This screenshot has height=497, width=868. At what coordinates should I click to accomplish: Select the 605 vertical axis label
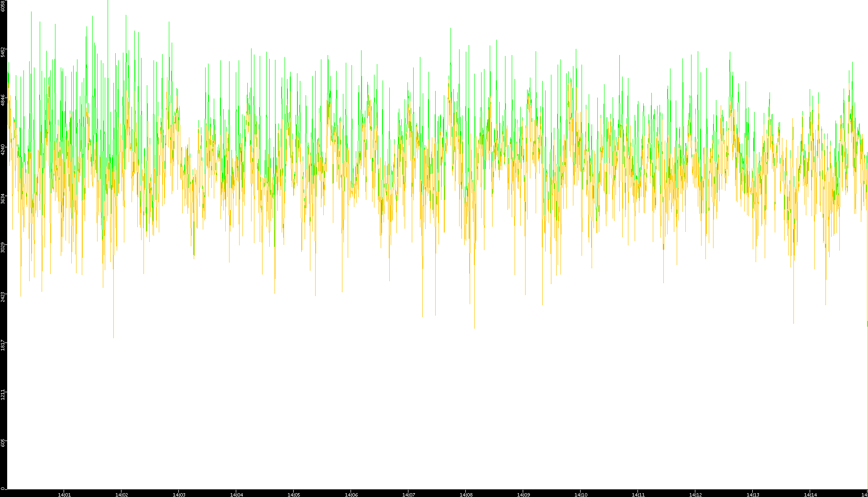(x=3, y=443)
